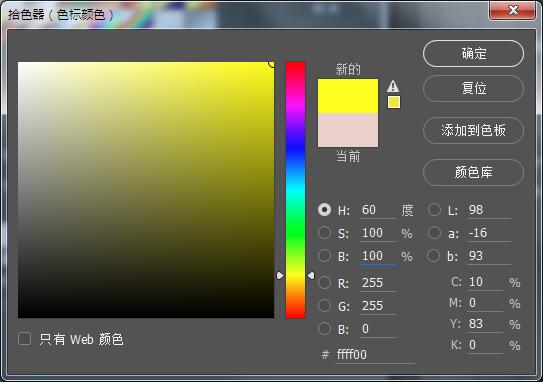
Task: Close the color picker dialog
Action: click(512, 11)
